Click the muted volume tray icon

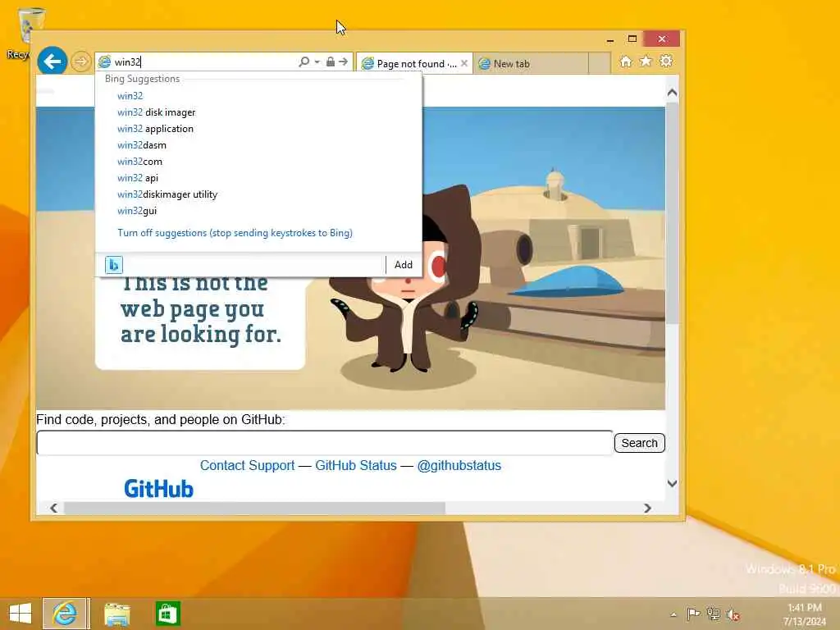733,614
